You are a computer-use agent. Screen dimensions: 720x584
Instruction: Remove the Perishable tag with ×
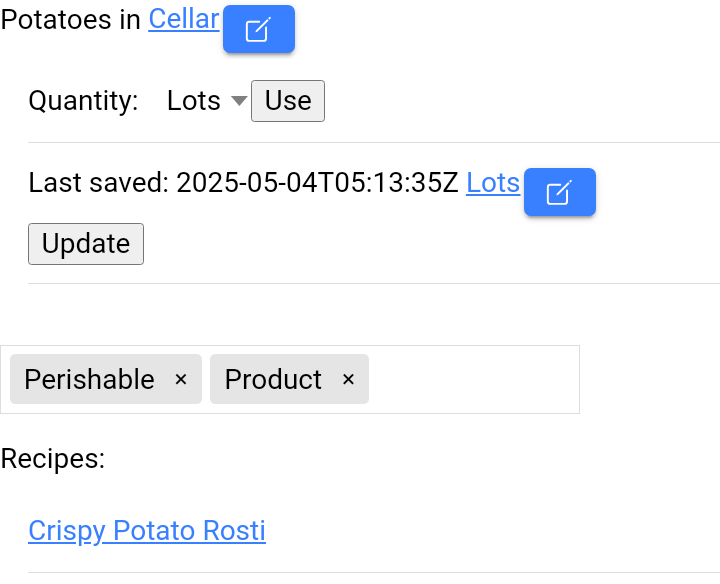[x=181, y=379]
